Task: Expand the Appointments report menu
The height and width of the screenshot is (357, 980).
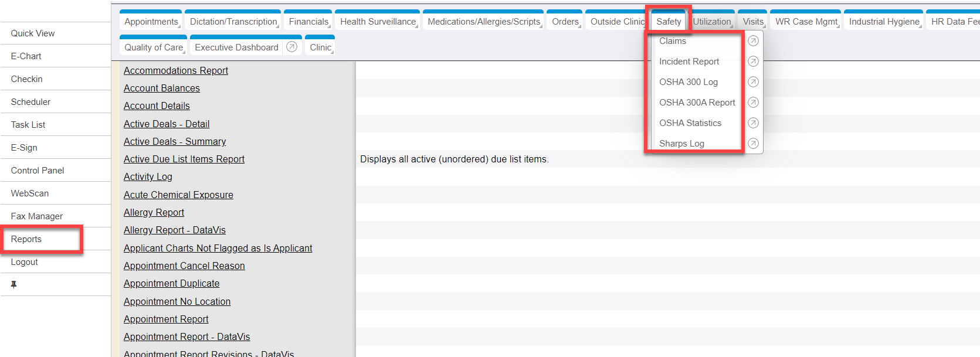Action: pos(151,22)
